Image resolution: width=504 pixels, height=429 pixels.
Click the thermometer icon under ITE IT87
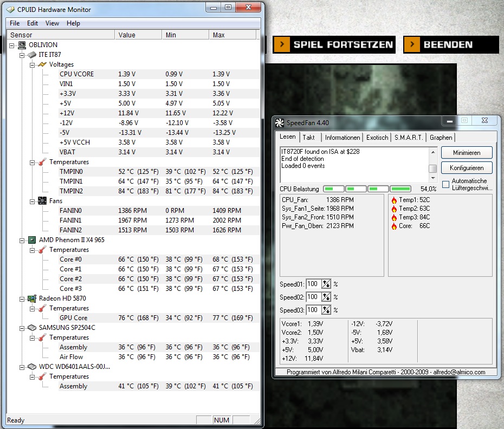point(42,162)
